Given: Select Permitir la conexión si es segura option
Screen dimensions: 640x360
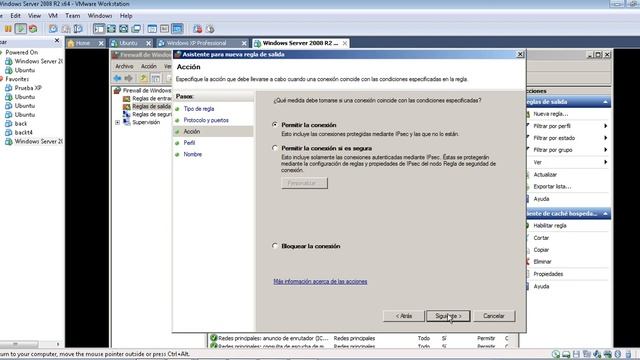Looking at the screenshot, I should tap(275, 148).
